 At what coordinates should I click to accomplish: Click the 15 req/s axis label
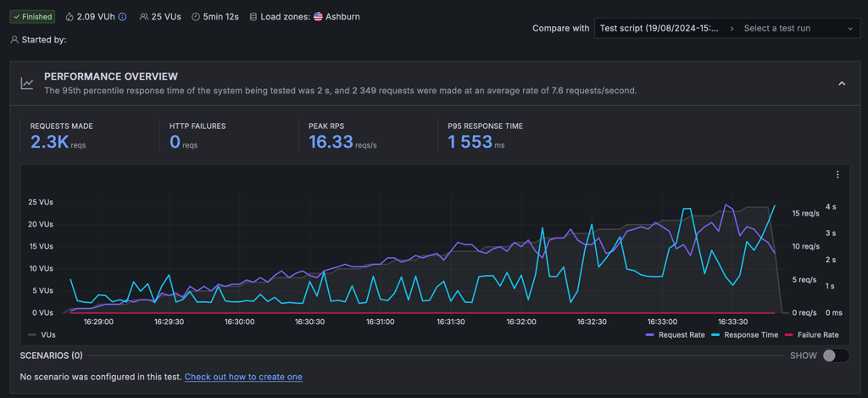pyautogui.click(x=805, y=213)
